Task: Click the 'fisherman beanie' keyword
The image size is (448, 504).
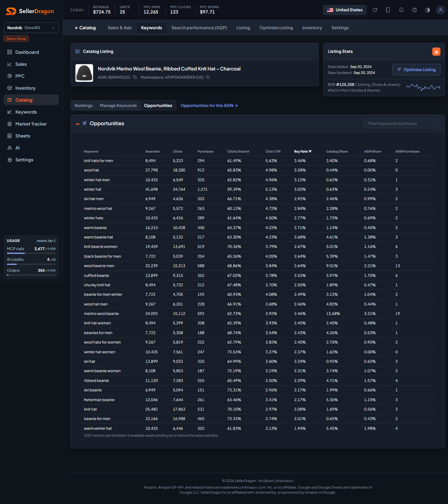Action: point(99,400)
